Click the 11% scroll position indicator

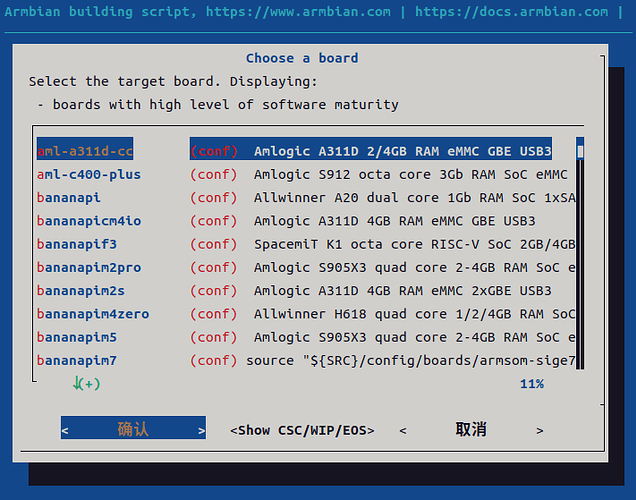pyautogui.click(x=532, y=384)
